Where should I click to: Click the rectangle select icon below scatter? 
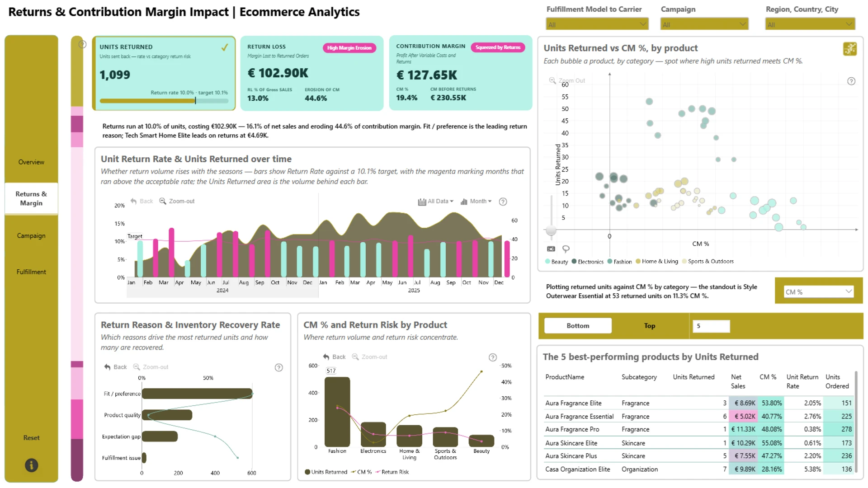tap(551, 249)
